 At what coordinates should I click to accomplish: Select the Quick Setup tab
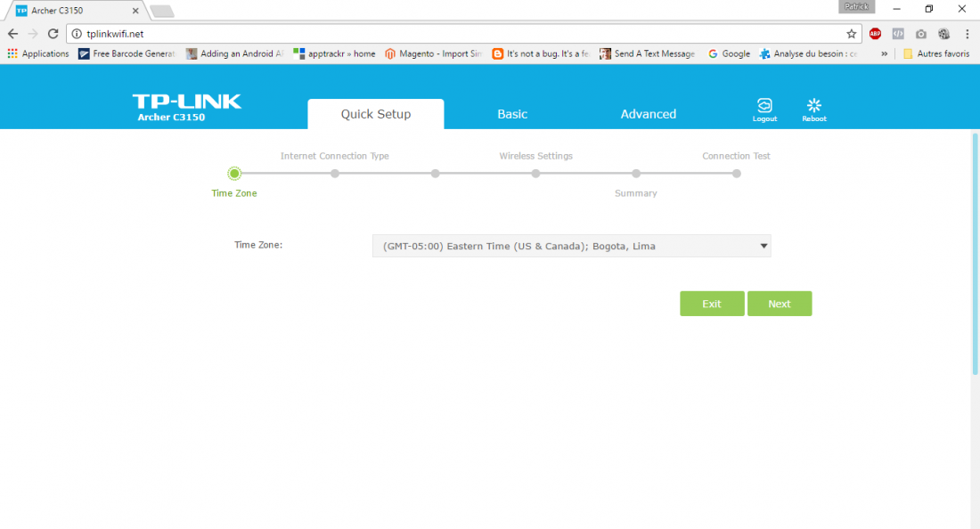(x=376, y=114)
